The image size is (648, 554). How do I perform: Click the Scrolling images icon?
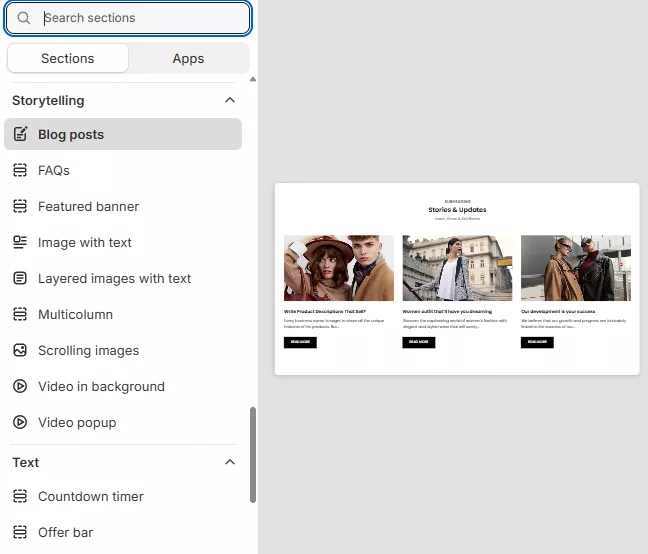tap(20, 350)
